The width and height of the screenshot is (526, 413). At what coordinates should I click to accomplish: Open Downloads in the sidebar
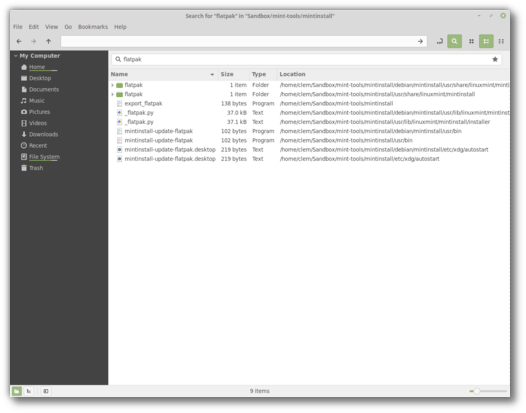43,134
